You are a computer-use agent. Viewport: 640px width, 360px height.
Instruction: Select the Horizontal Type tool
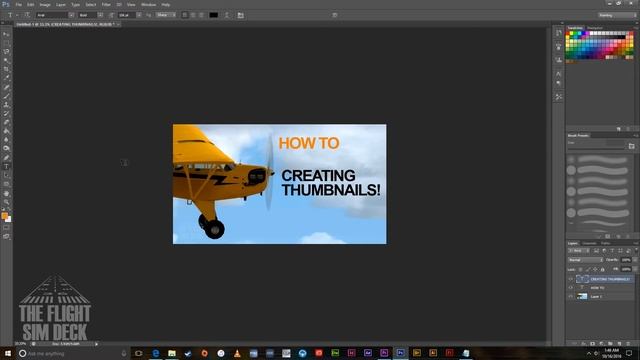(6, 167)
